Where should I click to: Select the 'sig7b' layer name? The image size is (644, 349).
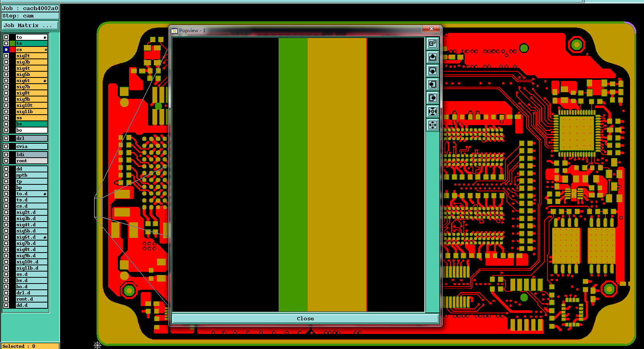[31, 87]
